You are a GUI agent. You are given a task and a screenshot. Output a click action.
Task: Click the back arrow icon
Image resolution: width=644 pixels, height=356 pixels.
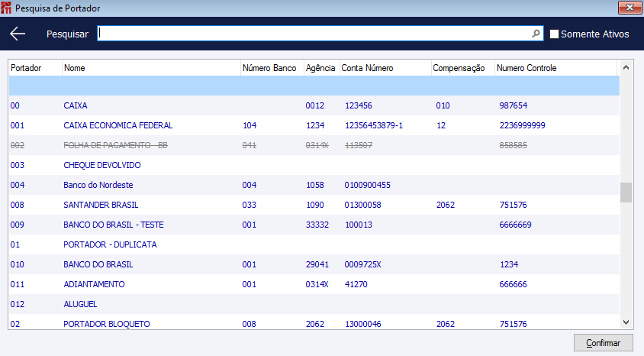click(18, 34)
